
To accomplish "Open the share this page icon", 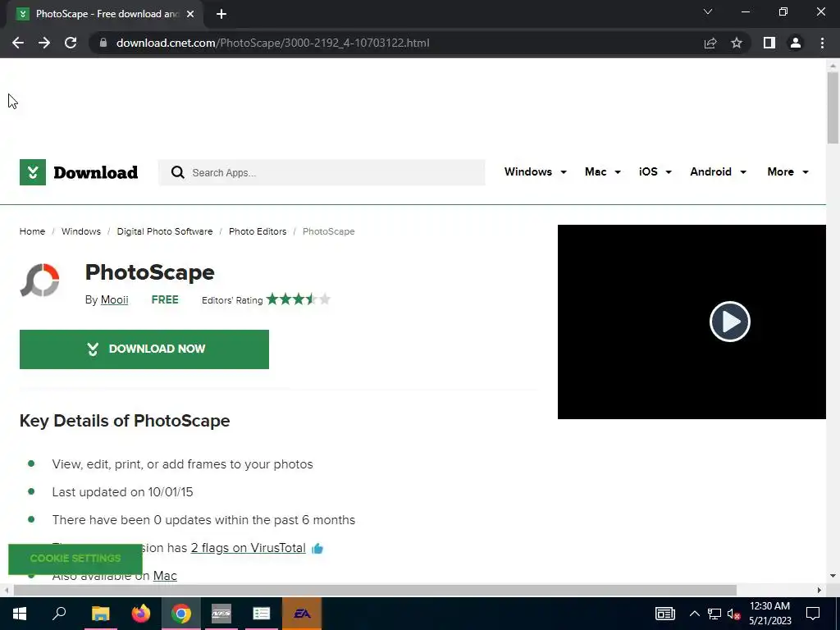I will 710,43.
